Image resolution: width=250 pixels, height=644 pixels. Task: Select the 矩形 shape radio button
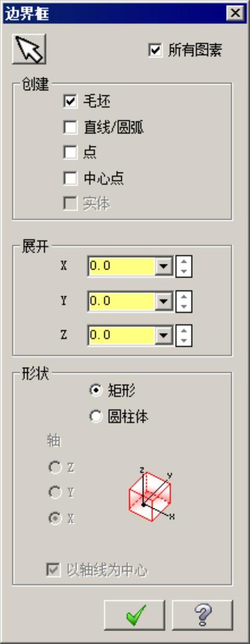click(96, 391)
